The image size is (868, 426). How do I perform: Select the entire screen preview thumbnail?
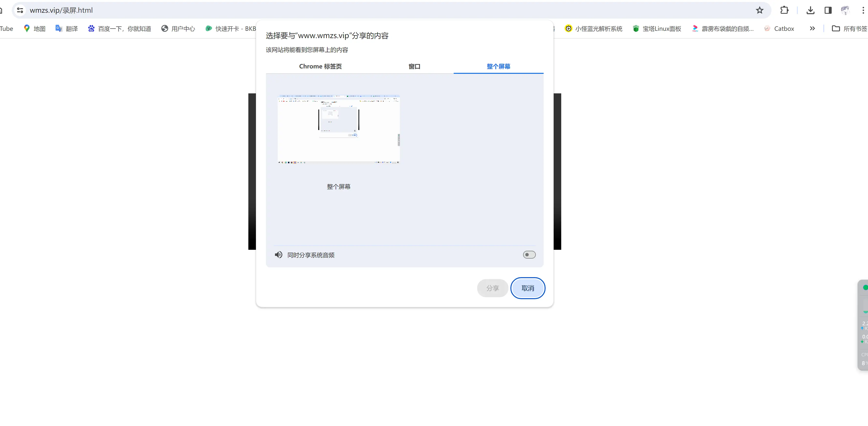tap(339, 129)
